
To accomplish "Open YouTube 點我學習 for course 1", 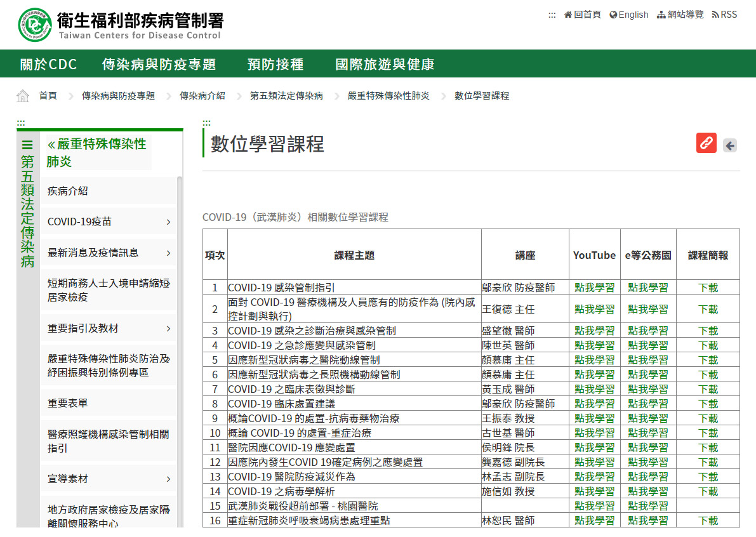I will point(594,288).
